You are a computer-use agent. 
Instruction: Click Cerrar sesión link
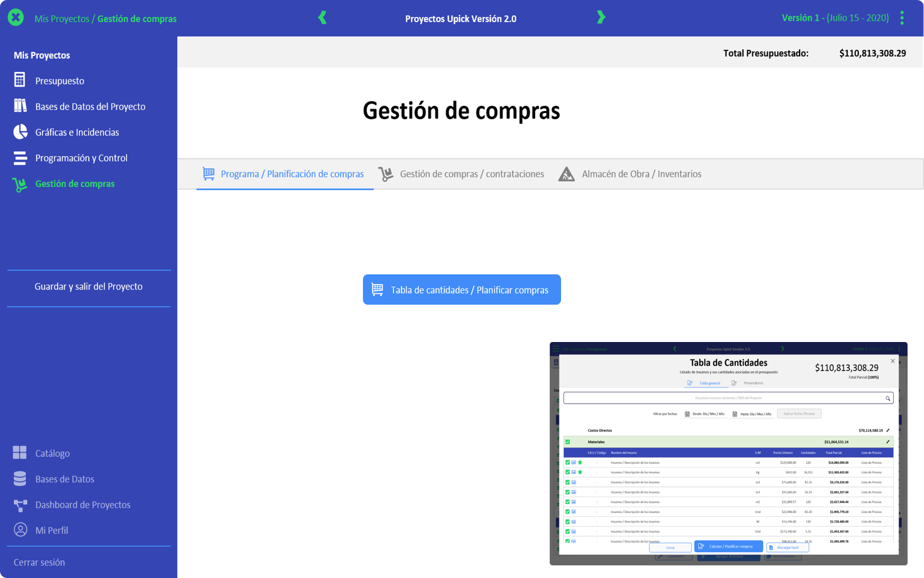coord(39,562)
